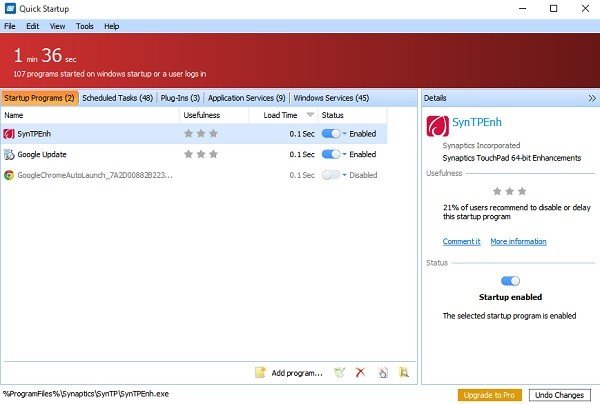
Task: Click the SynTPEnh title in Details
Action: 477,122
